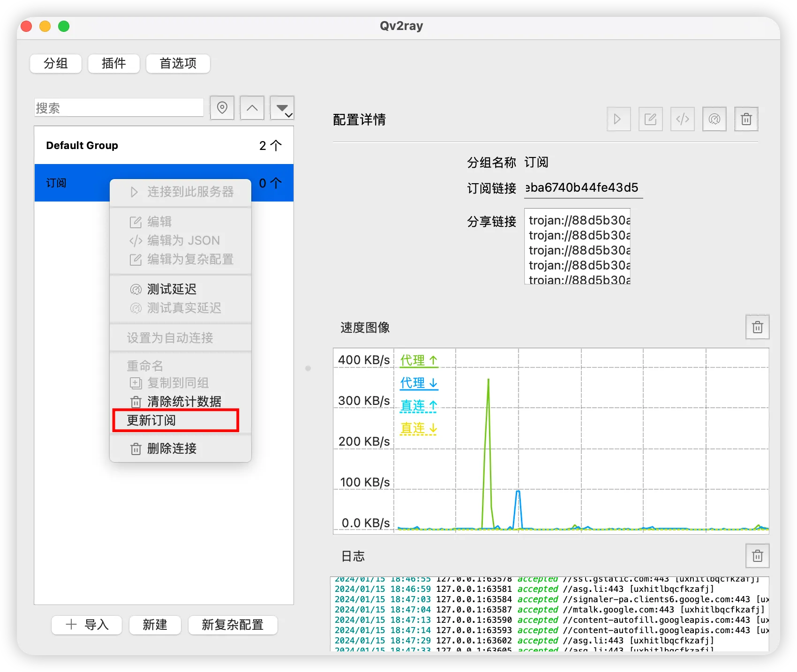The image size is (797, 672).
Task: Clear the 日志 panel with its trash icon
Action: pos(757,556)
